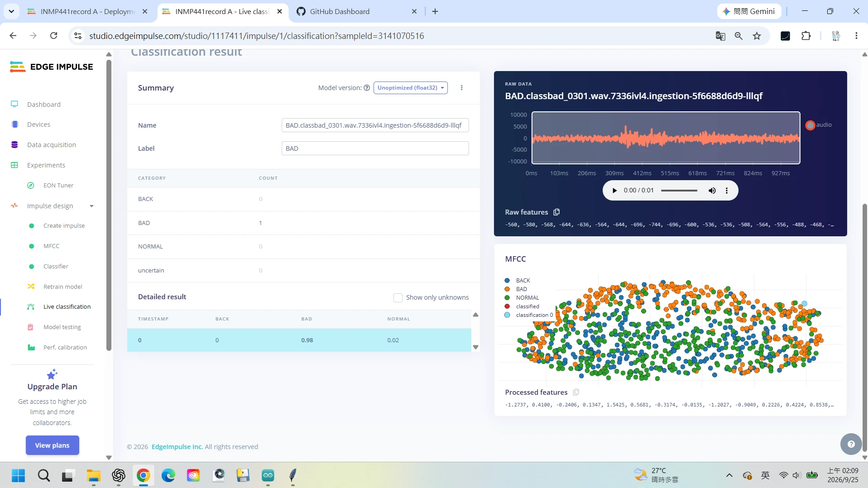Show hidden system tray icons
Viewport: 868px width, 488px height.
729,475
